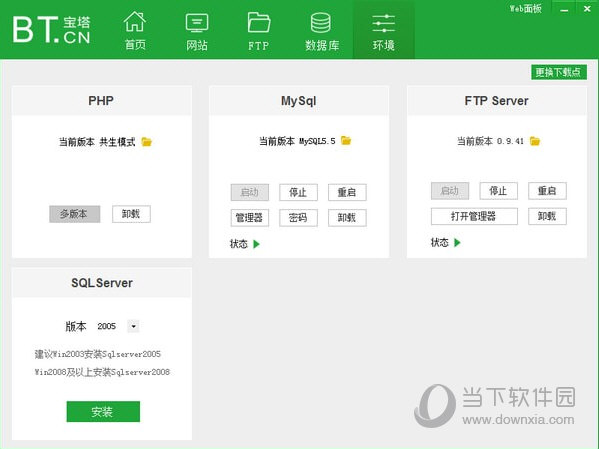Viewport: 599px width, 449px height.
Task: Open the Web面板 menu item
Action: click(526, 8)
